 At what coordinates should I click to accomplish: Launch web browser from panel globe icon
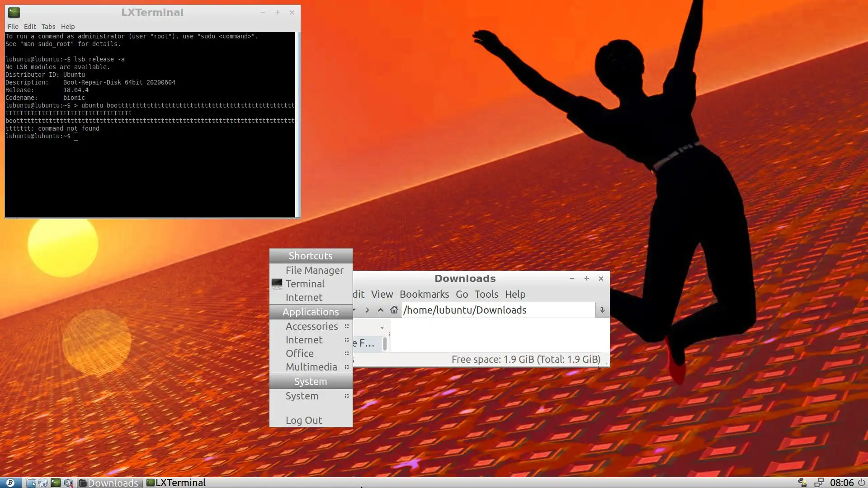click(x=43, y=483)
